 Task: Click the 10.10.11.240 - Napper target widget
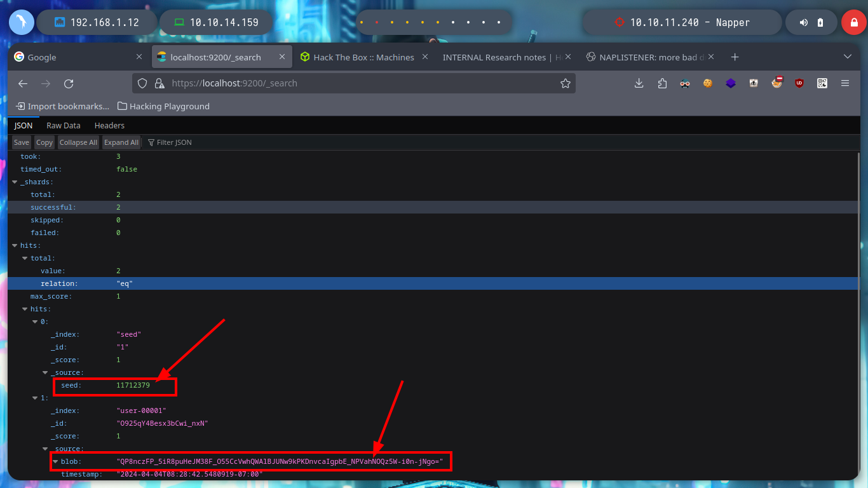point(682,22)
